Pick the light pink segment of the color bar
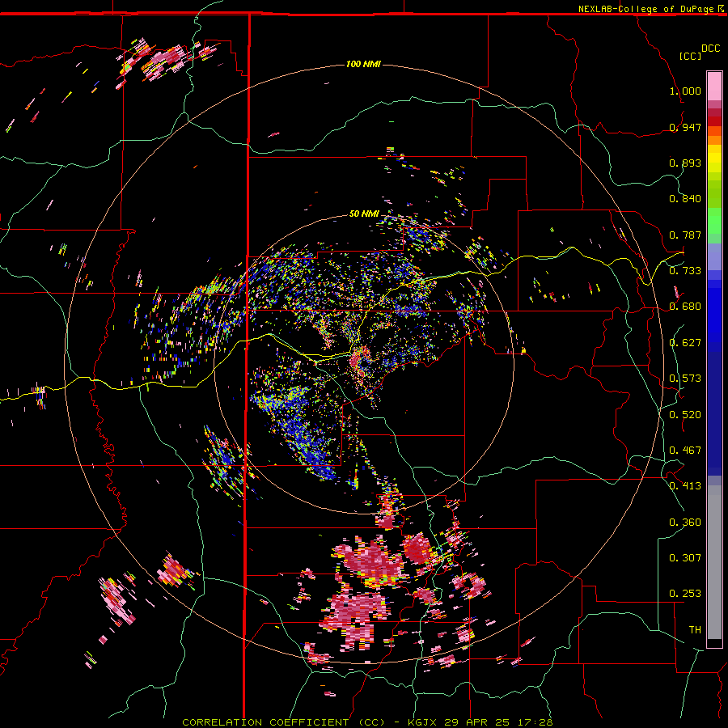This screenshot has width=728, height=728. point(714,86)
